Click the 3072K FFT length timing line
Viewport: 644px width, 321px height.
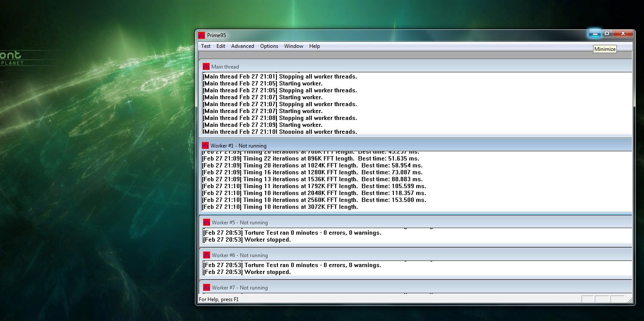tap(280, 207)
